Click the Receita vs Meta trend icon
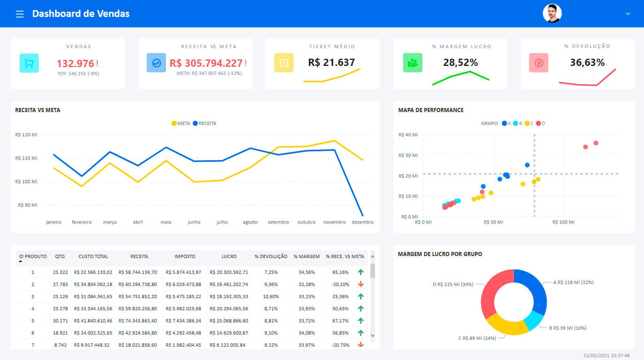644x360 pixels. [x=156, y=63]
